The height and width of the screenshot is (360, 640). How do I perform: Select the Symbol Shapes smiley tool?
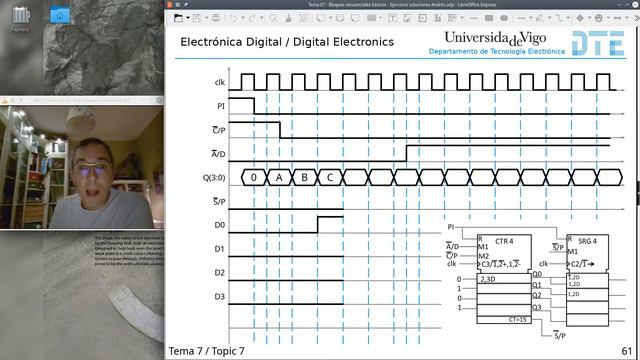599,18
